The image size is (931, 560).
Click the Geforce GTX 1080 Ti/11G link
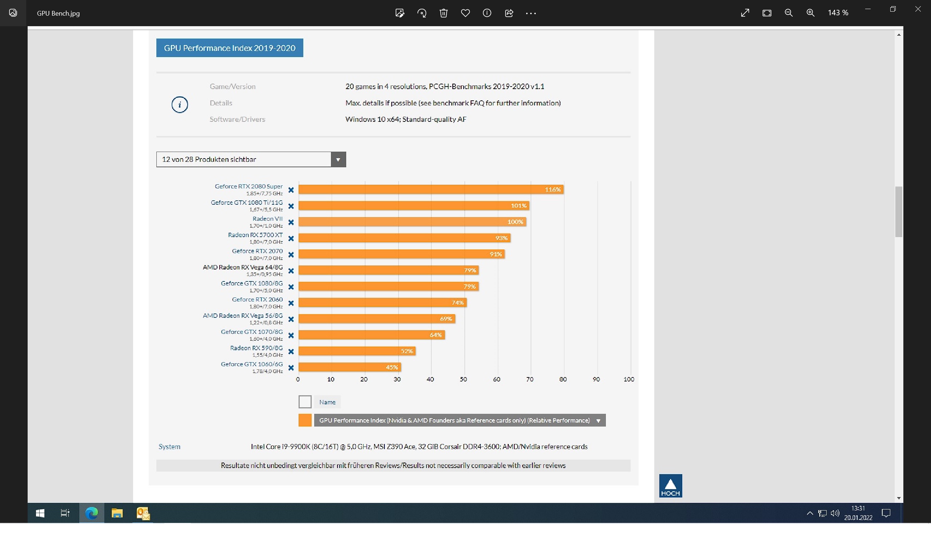click(x=247, y=203)
